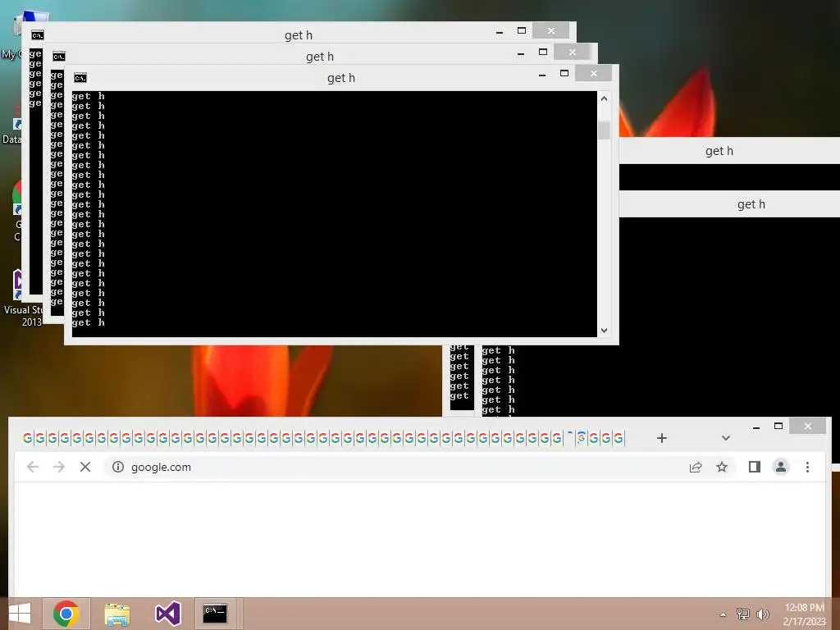Go back in the Chrome browser
Screen dimensions: 840x630
tap(33, 467)
